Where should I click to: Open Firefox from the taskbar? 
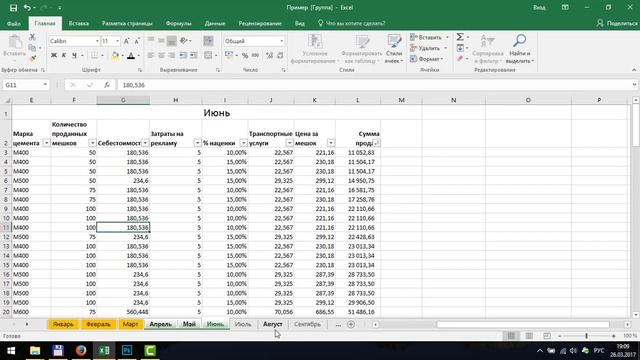coord(81,351)
